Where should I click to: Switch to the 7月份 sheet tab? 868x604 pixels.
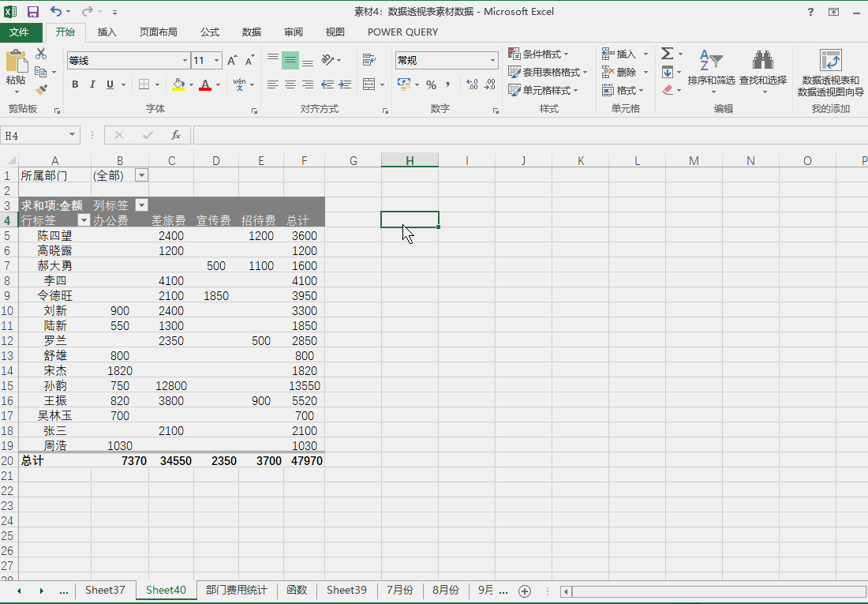[x=402, y=590]
